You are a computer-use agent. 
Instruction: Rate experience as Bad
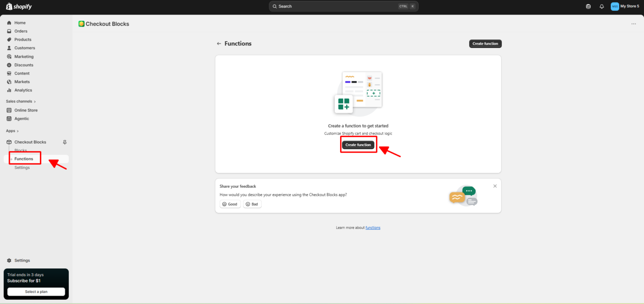252,204
